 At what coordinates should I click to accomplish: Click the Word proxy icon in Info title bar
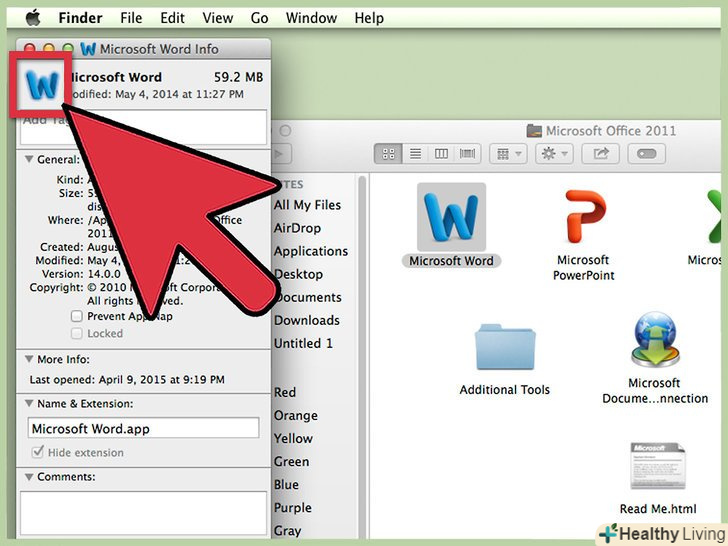pyautogui.click(x=88, y=49)
